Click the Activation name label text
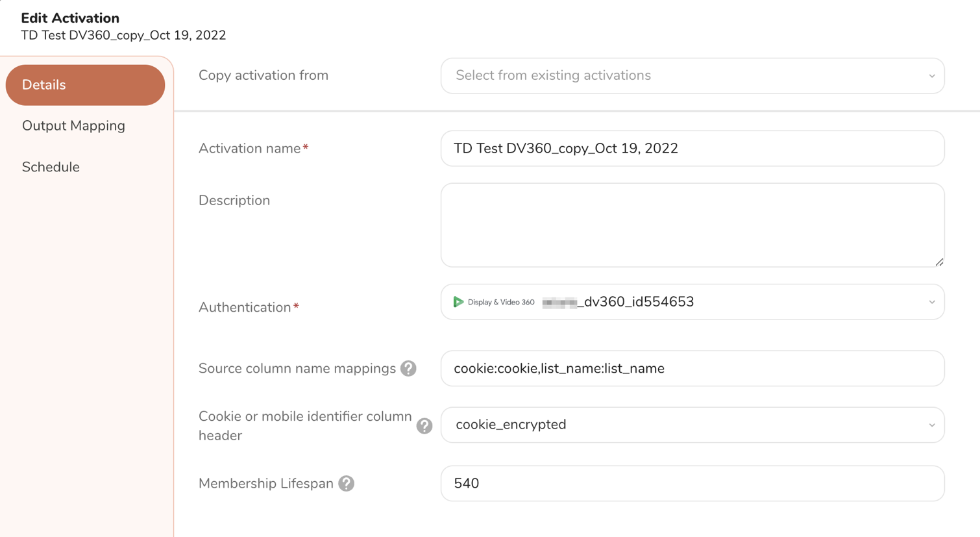The image size is (980, 537). coord(249,149)
